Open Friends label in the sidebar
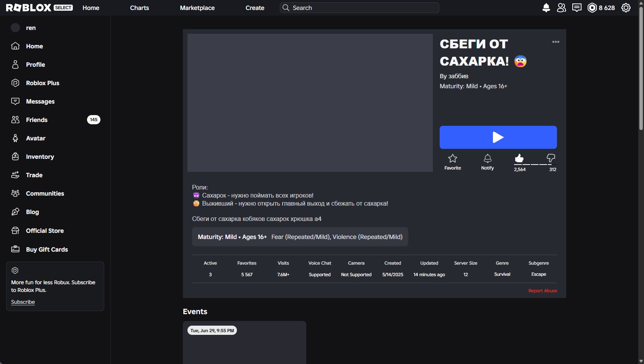This screenshot has width=644, height=364. point(37,120)
